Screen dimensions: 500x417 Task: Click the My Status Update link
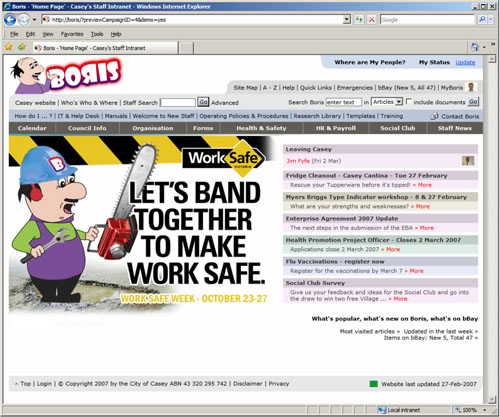point(465,62)
